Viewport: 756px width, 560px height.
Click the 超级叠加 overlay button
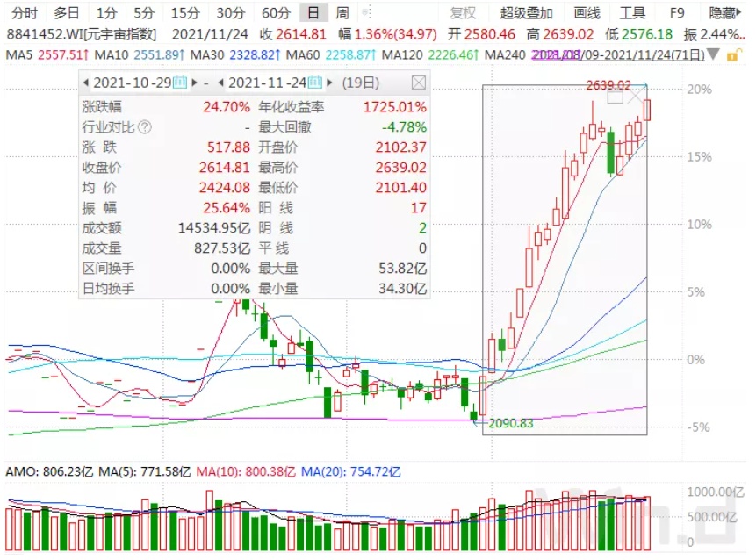pyautogui.click(x=527, y=13)
